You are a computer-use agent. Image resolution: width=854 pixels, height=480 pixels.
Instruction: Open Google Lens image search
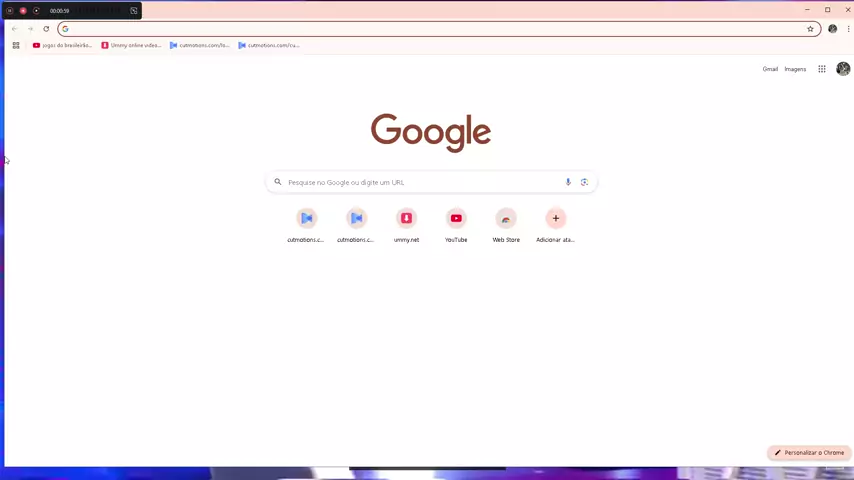pyautogui.click(x=584, y=182)
